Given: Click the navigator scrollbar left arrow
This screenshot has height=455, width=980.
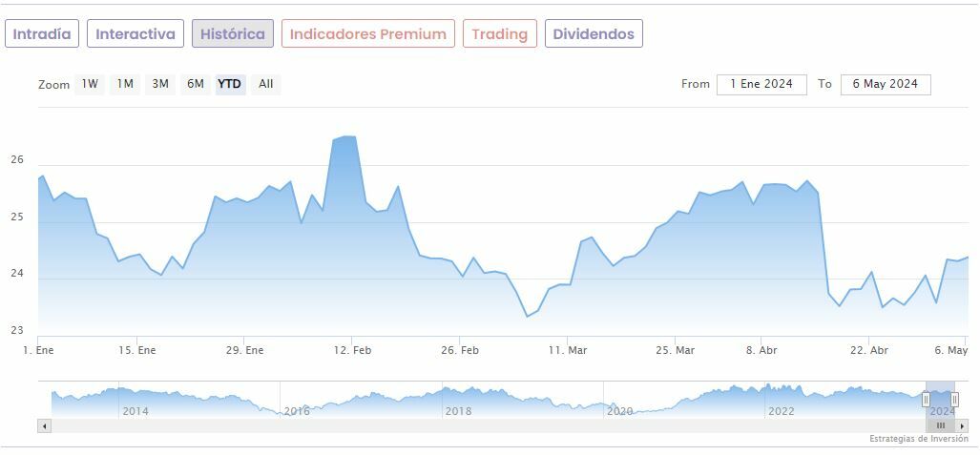Looking at the screenshot, I should tap(44, 425).
